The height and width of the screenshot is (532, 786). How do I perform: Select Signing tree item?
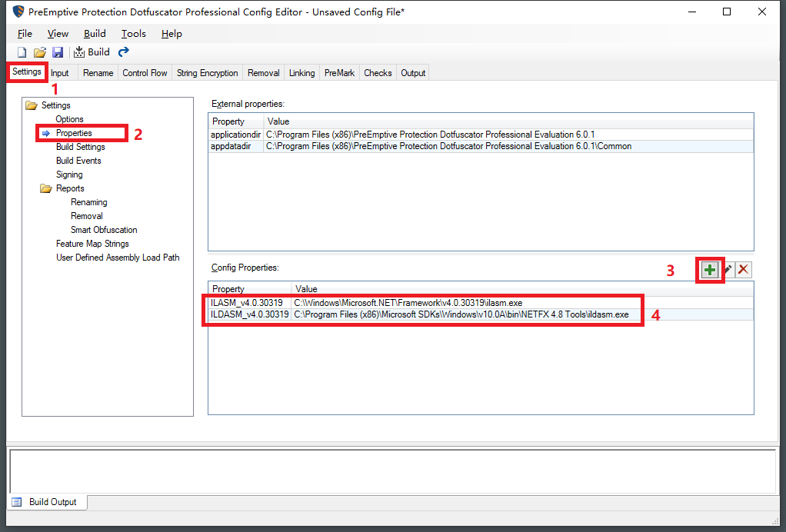tap(69, 175)
